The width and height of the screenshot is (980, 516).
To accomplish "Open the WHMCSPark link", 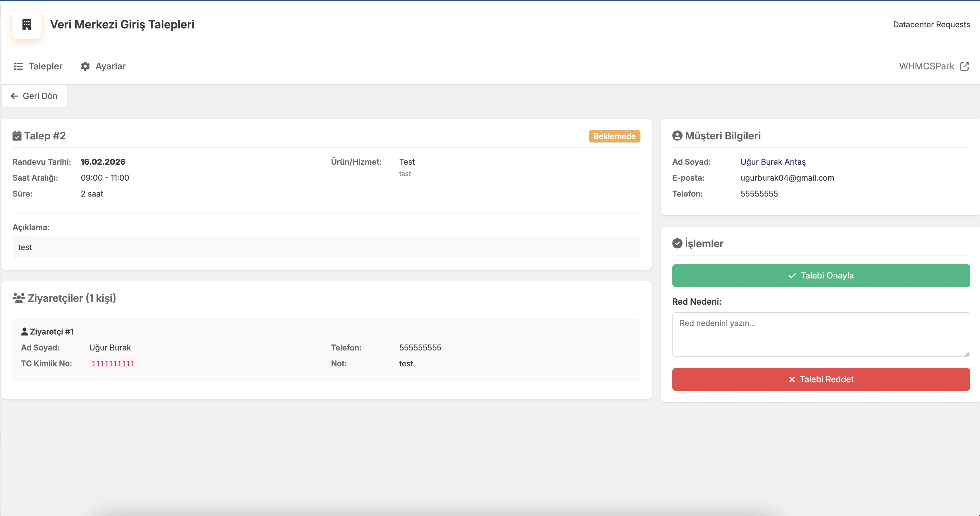I will (934, 66).
